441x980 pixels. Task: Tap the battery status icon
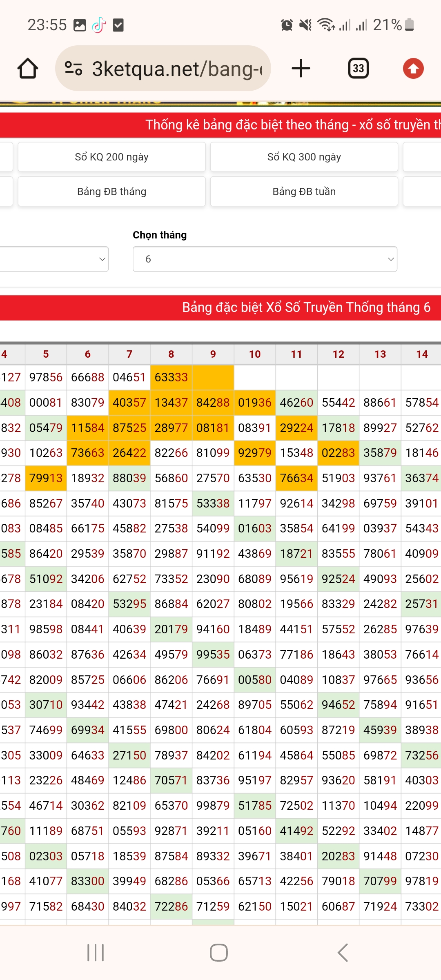point(410,25)
